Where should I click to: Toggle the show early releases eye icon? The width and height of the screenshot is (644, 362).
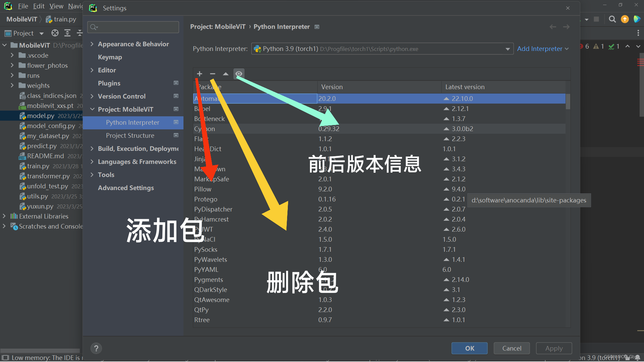(x=239, y=74)
